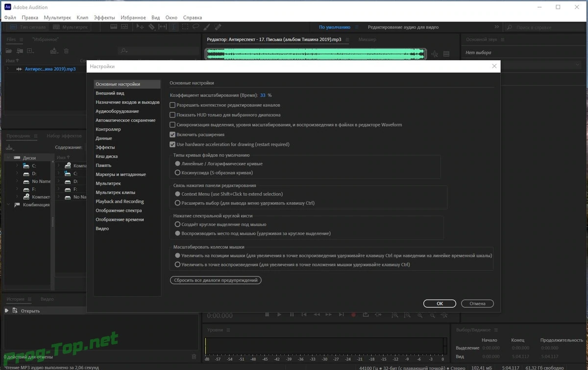This screenshot has height=370, width=588.
Task: Click the Stop playback button in transport
Action: (268, 315)
